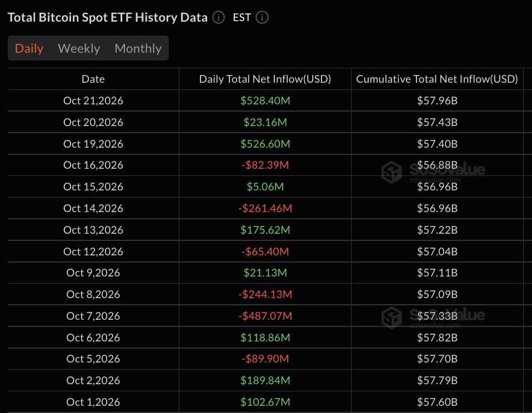Image resolution: width=532 pixels, height=413 pixels.
Task: Click the $526.60M inflow value
Action: click(265, 144)
